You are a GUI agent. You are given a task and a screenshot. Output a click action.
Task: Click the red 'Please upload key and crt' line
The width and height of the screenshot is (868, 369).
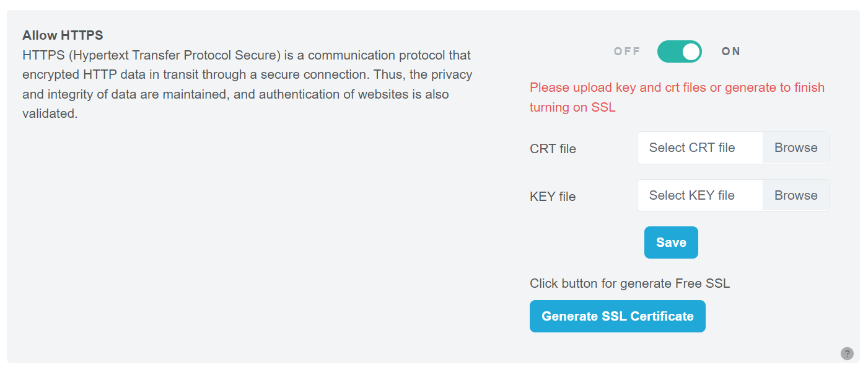(x=677, y=87)
